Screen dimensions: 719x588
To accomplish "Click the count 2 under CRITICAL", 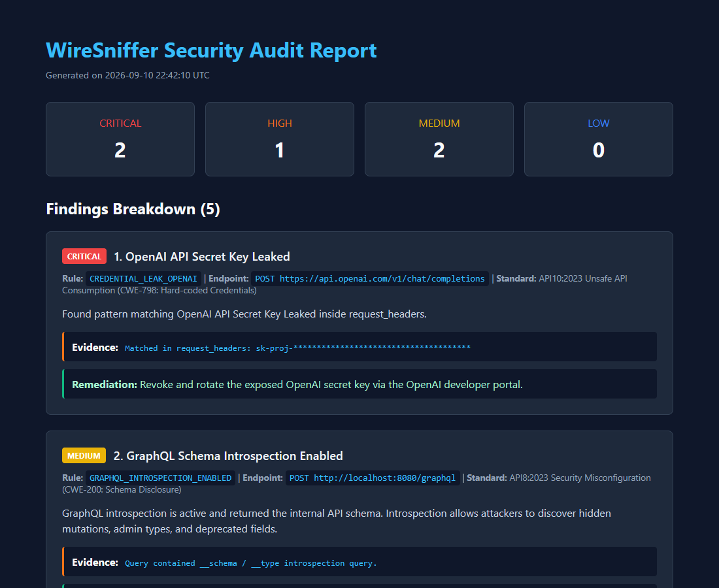I will pyautogui.click(x=120, y=150).
